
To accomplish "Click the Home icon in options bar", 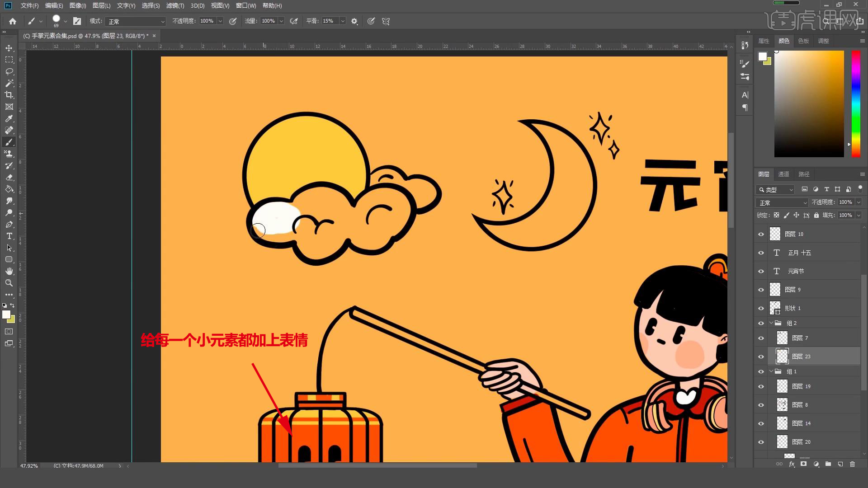I will [13, 21].
